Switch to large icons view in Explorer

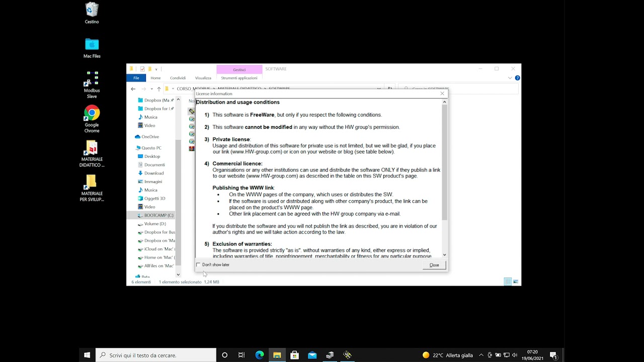point(516,282)
